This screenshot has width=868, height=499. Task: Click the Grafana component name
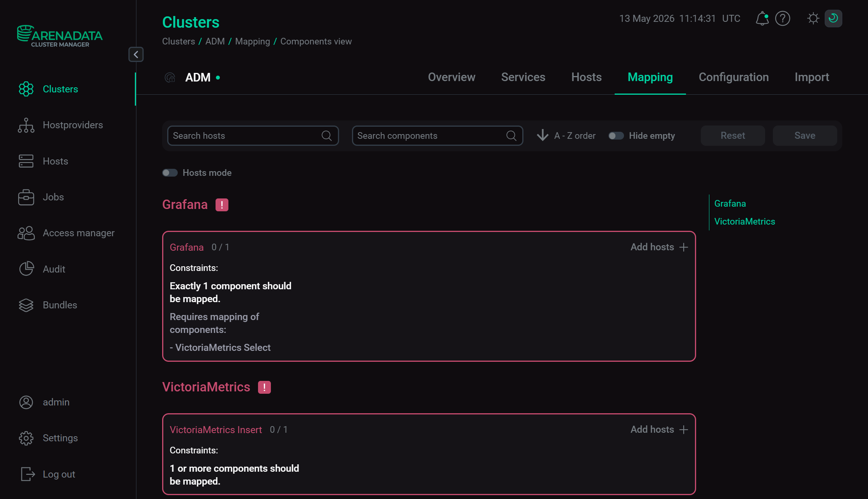[x=187, y=248]
